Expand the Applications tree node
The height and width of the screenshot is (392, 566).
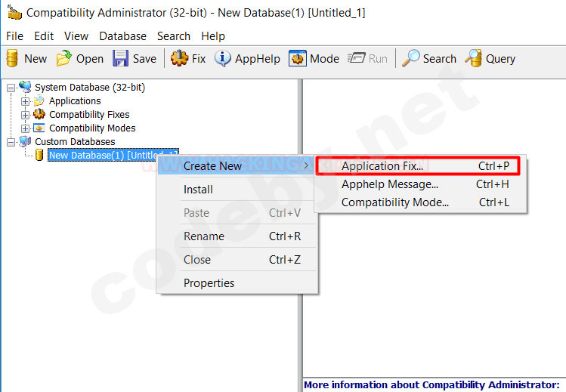pyautogui.click(x=25, y=101)
